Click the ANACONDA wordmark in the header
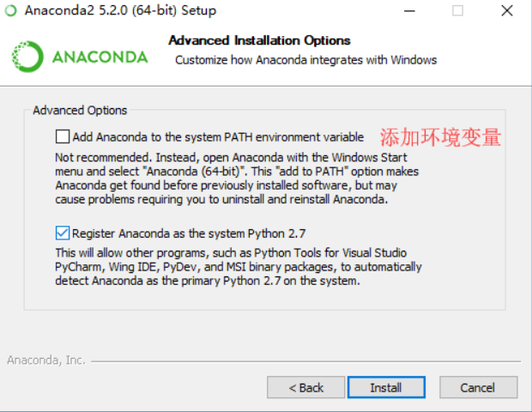The image size is (532, 412). point(100,57)
